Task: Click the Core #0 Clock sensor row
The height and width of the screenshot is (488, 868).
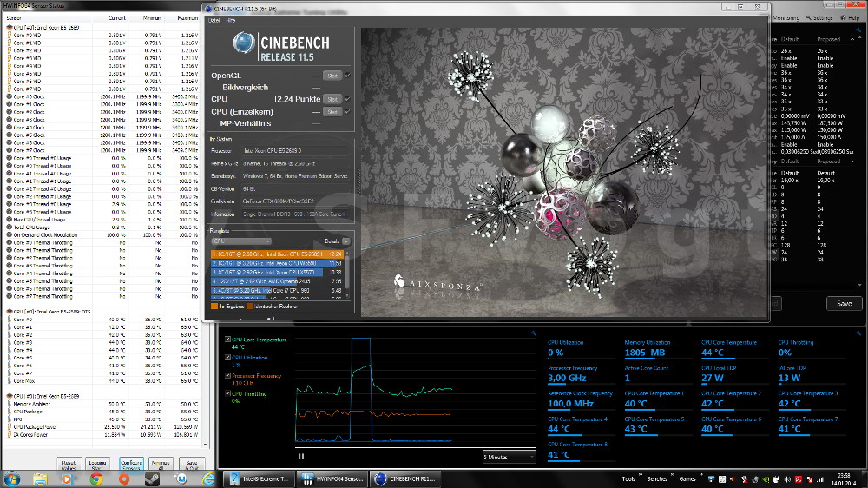Action: [102, 96]
